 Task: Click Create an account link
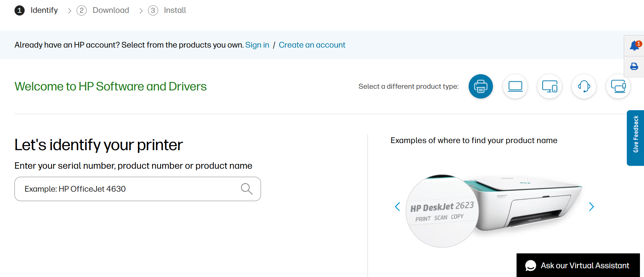(x=312, y=45)
